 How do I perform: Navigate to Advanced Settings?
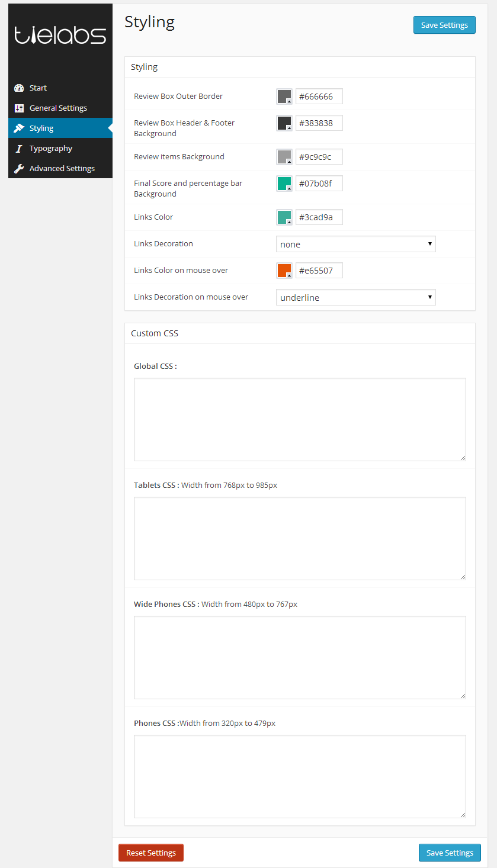click(x=62, y=168)
